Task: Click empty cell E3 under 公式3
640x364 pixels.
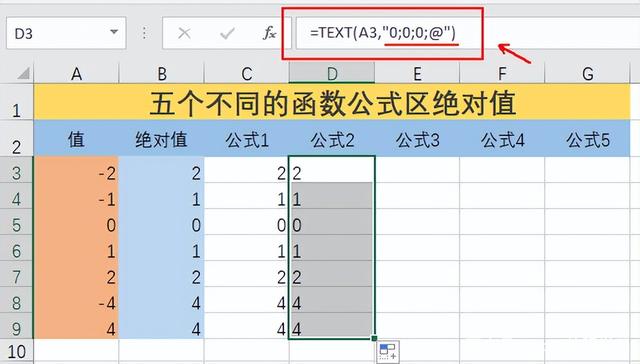Action: click(x=417, y=169)
